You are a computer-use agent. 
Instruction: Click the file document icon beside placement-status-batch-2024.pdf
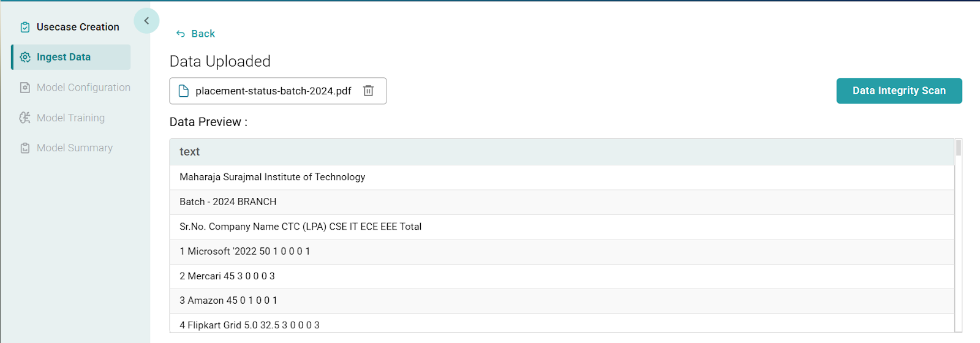183,91
